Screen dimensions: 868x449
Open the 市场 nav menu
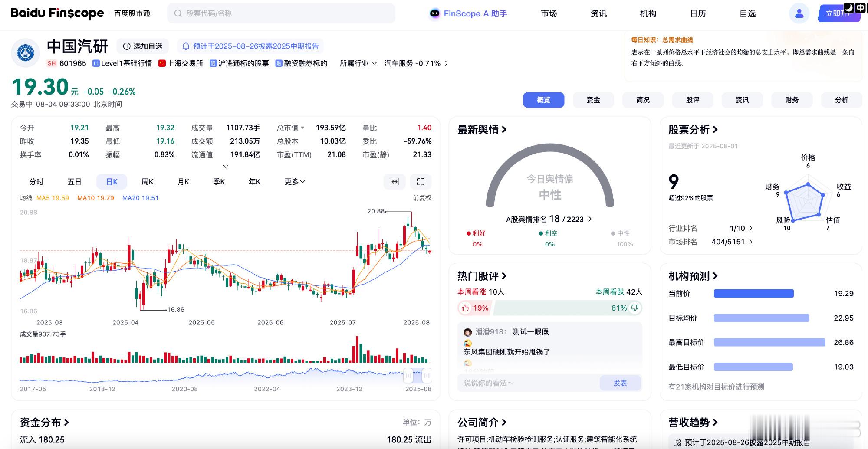pos(549,13)
